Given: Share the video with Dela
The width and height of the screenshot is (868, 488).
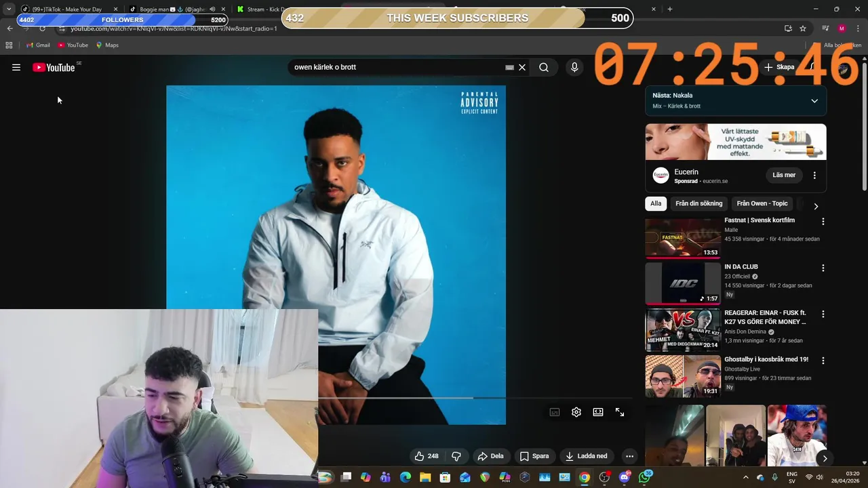Looking at the screenshot, I should point(490,456).
